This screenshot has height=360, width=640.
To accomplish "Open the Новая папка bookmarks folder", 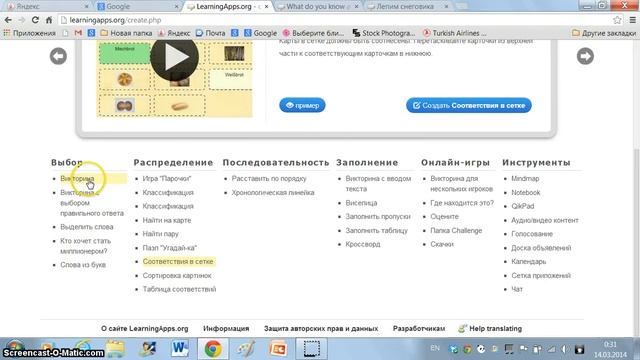I will [x=126, y=33].
